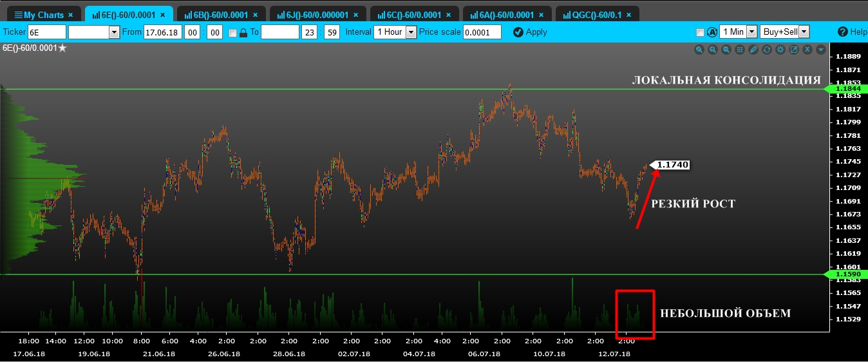Toggle the checkbox before auto-update icon

(x=700, y=32)
